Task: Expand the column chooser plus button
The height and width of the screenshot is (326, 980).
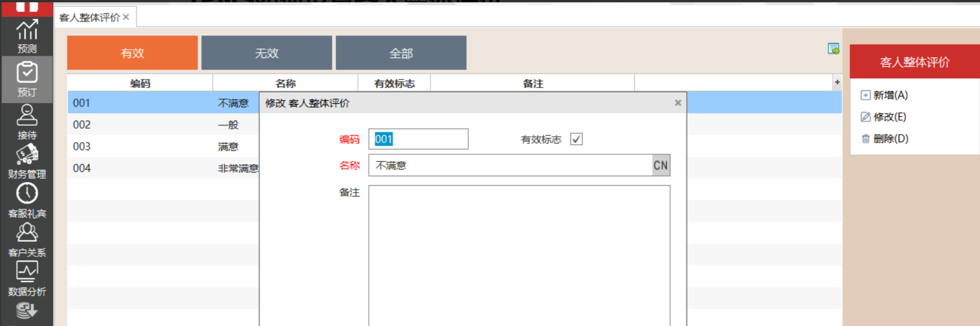Action: click(837, 82)
